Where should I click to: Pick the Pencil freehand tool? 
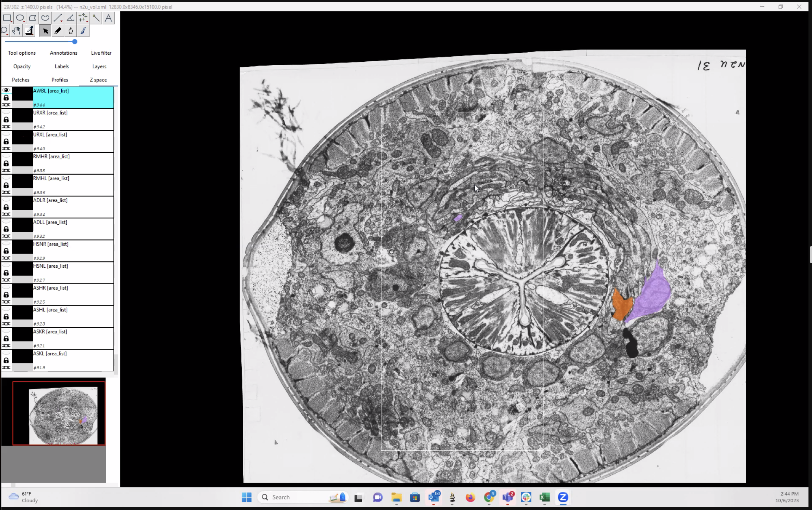(x=58, y=31)
